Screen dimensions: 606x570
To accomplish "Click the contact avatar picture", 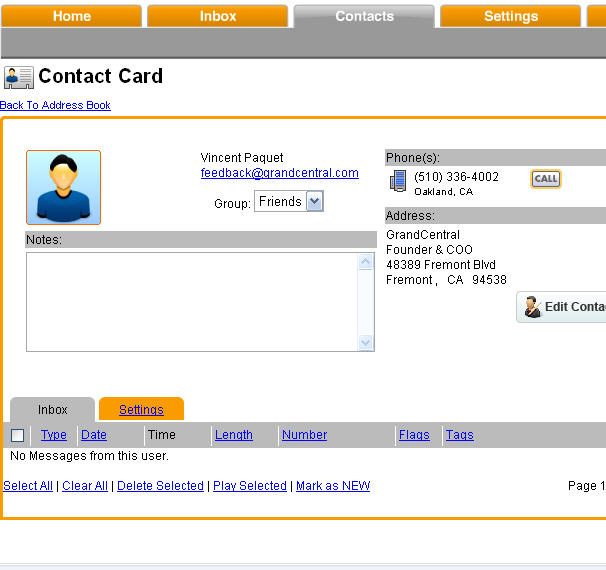I will click(x=63, y=187).
